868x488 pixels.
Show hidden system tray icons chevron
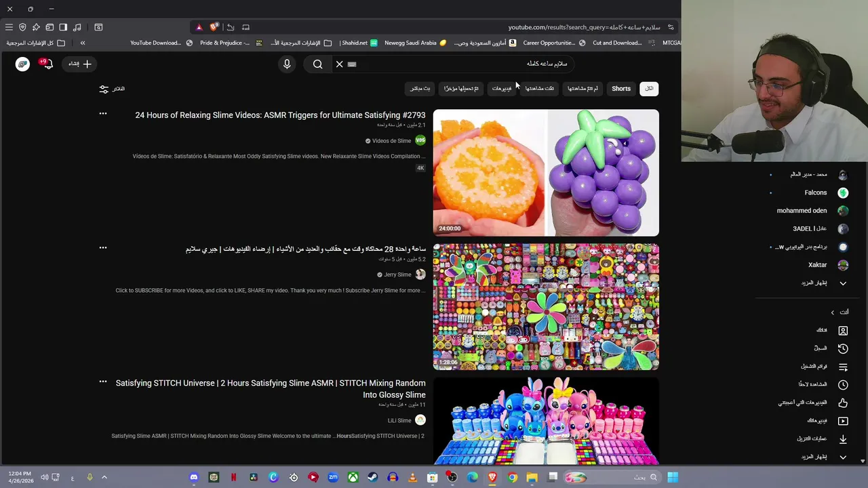(104, 477)
